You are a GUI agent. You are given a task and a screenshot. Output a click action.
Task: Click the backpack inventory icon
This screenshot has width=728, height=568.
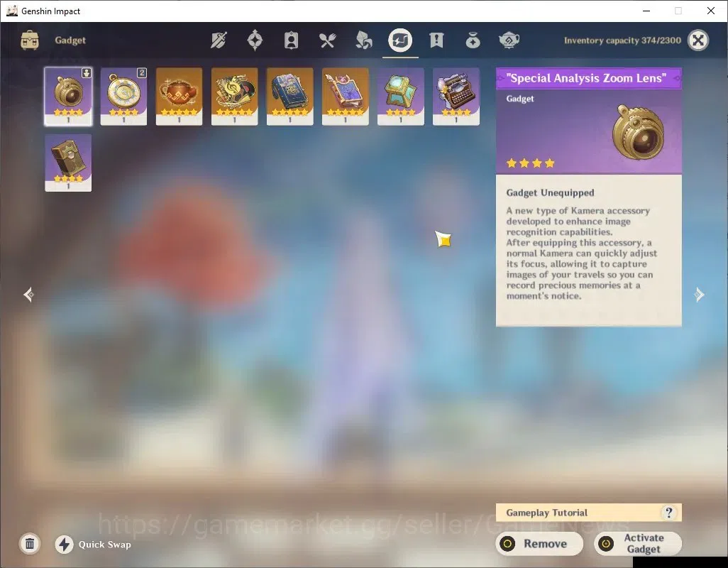coord(30,40)
